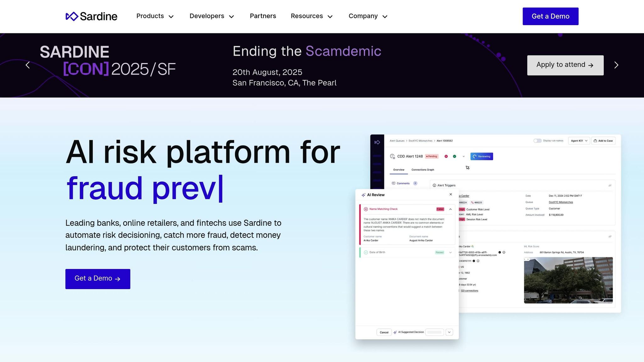Click the Session Risk Level label
The width and height of the screenshot is (644, 362).
pos(477,219)
